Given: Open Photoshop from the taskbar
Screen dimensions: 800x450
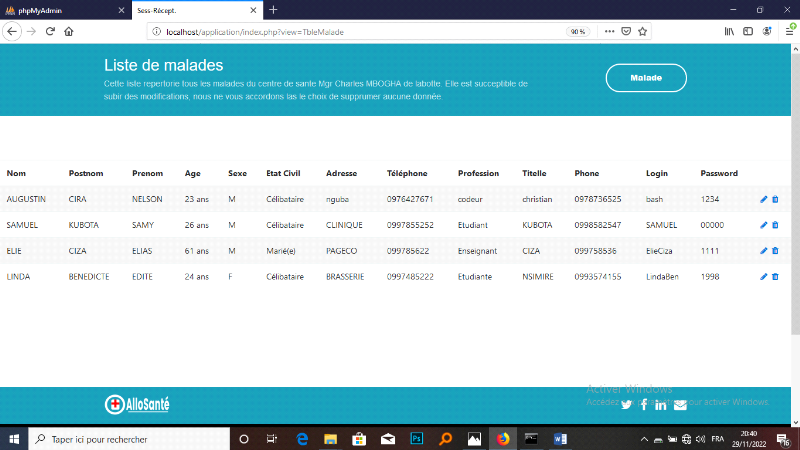Looking at the screenshot, I should [x=417, y=439].
